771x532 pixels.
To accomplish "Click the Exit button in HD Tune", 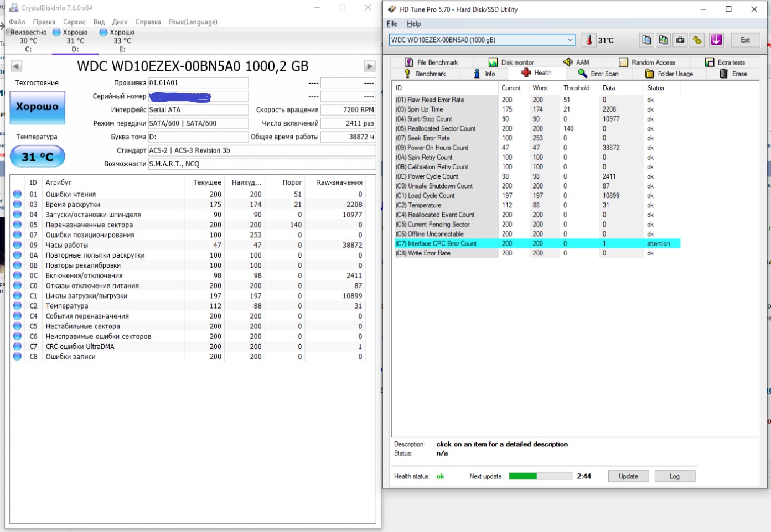I will (x=745, y=40).
